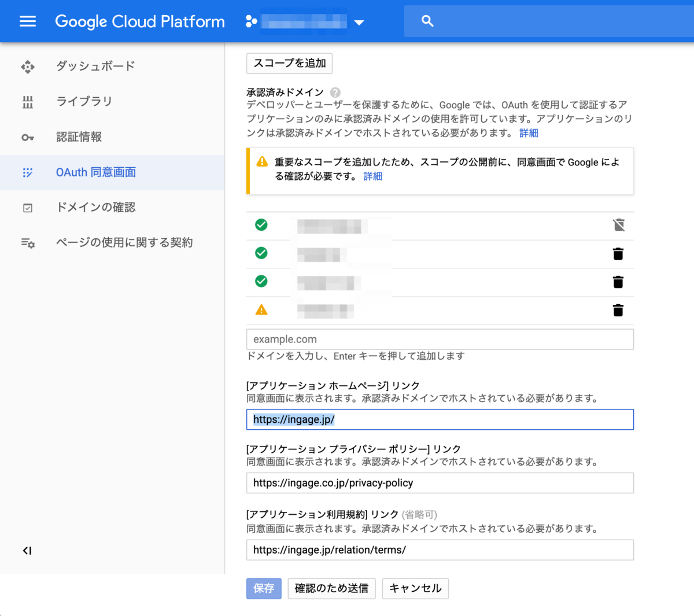694x616 pixels.
Task: Click the ドメインの確認 checkbox icon
Action: pyautogui.click(x=28, y=208)
